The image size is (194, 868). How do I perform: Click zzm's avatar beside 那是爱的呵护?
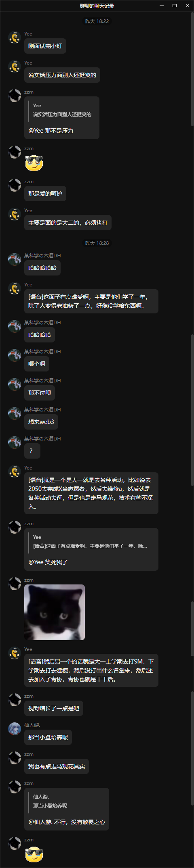[15, 185]
